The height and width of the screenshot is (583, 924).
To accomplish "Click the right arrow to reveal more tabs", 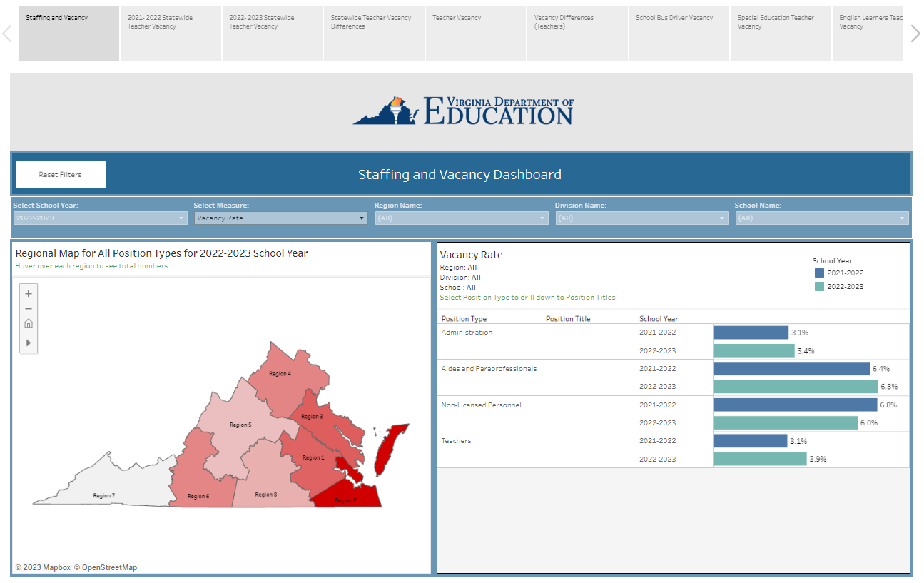I will 915,33.
